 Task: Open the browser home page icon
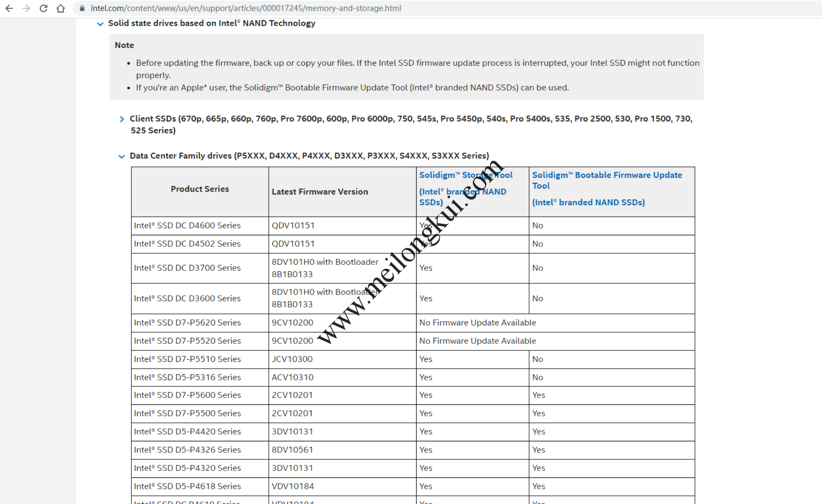(x=61, y=8)
